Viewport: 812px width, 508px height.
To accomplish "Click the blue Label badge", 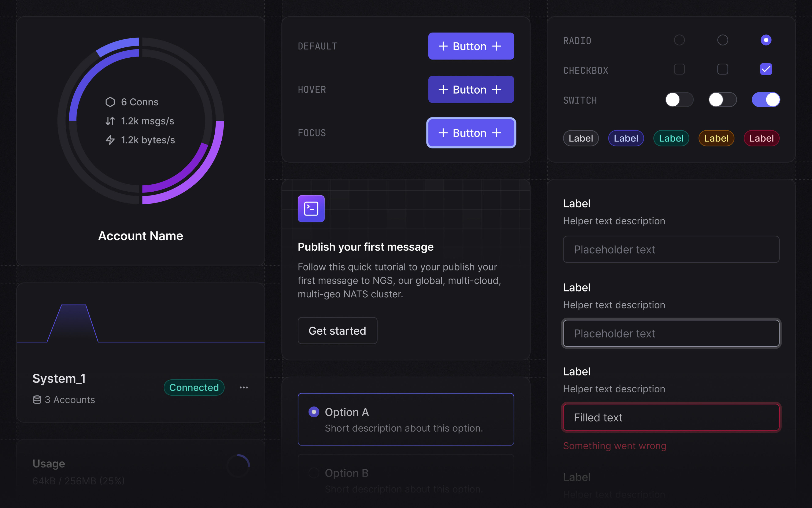I will [626, 138].
